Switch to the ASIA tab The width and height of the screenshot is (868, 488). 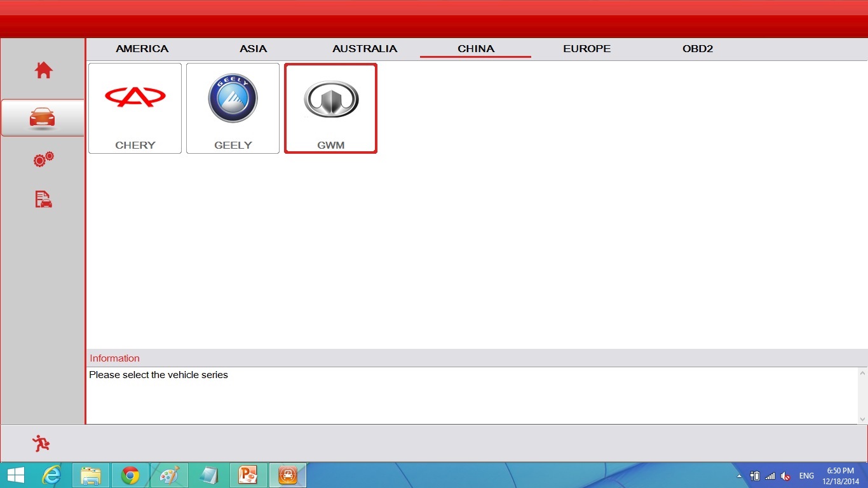click(x=254, y=48)
